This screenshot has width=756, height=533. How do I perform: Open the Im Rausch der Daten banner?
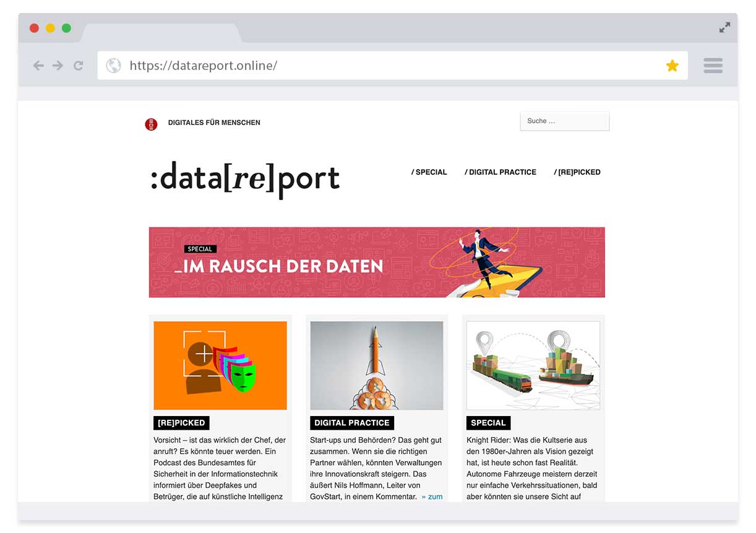click(x=377, y=262)
